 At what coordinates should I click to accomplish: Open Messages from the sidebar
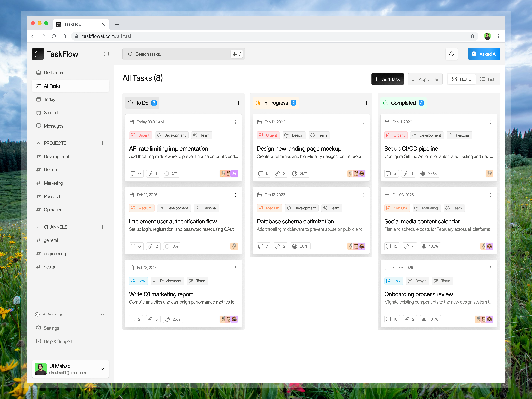(x=53, y=126)
